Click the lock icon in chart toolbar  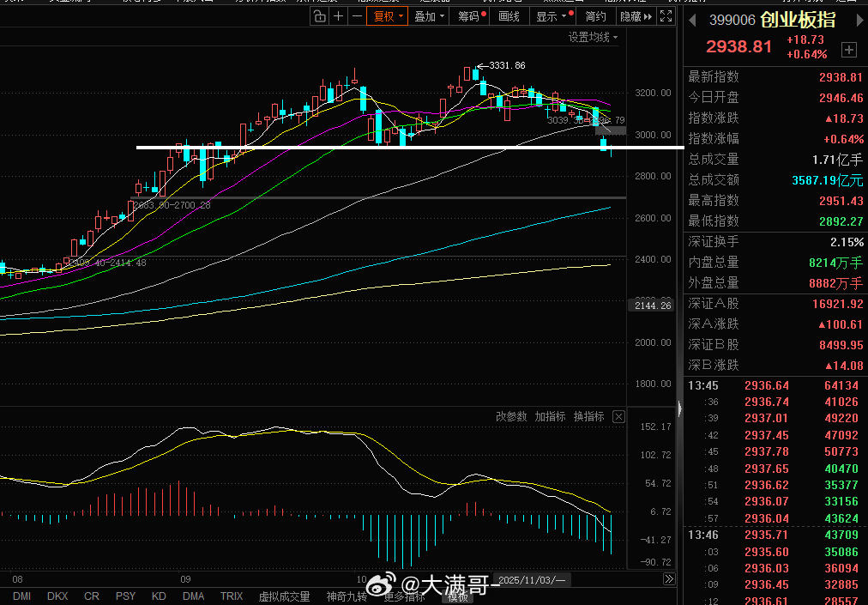319,16
